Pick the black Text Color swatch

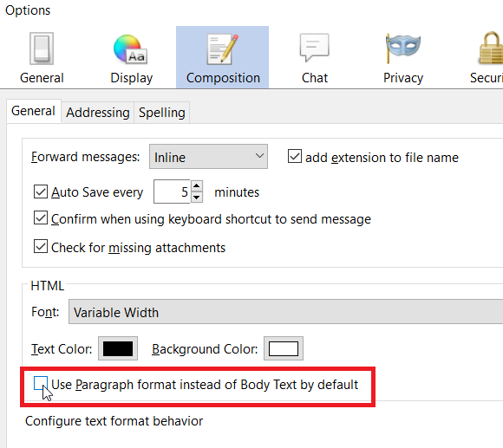[x=118, y=348]
